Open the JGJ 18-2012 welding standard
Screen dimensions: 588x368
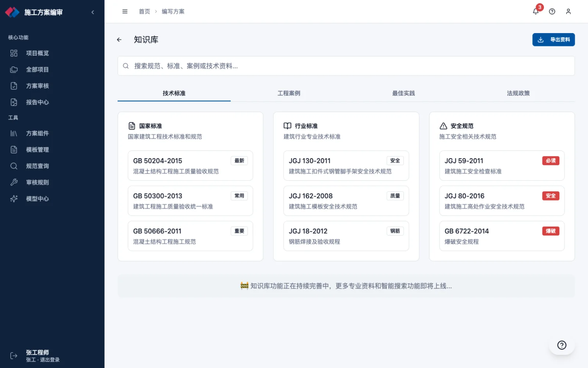pos(346,236)
